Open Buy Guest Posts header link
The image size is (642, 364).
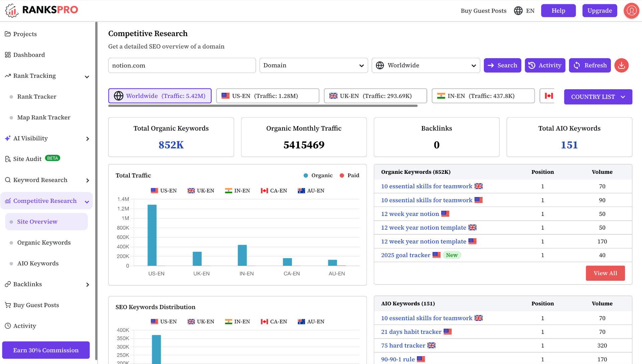click(484, 11)
